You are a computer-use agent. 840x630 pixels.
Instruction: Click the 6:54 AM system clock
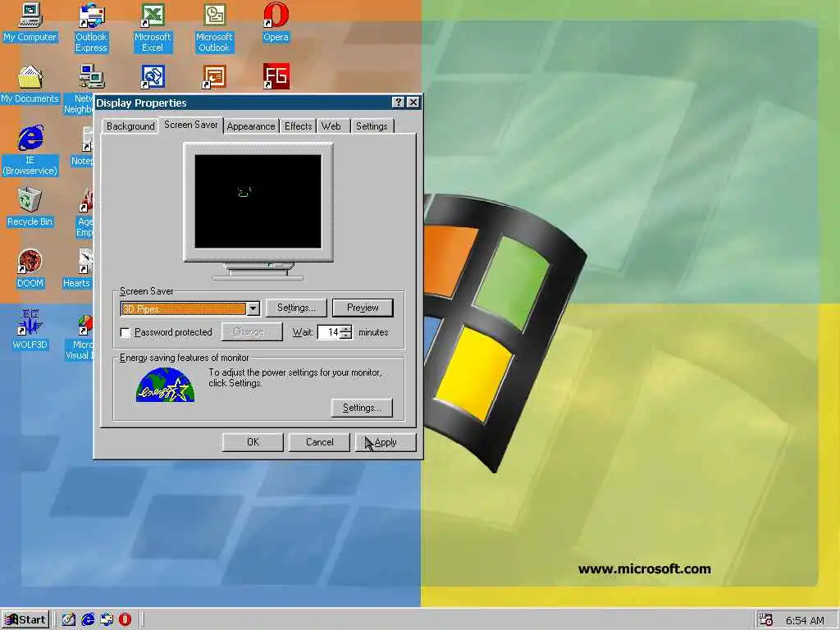(x=805, y=620)
